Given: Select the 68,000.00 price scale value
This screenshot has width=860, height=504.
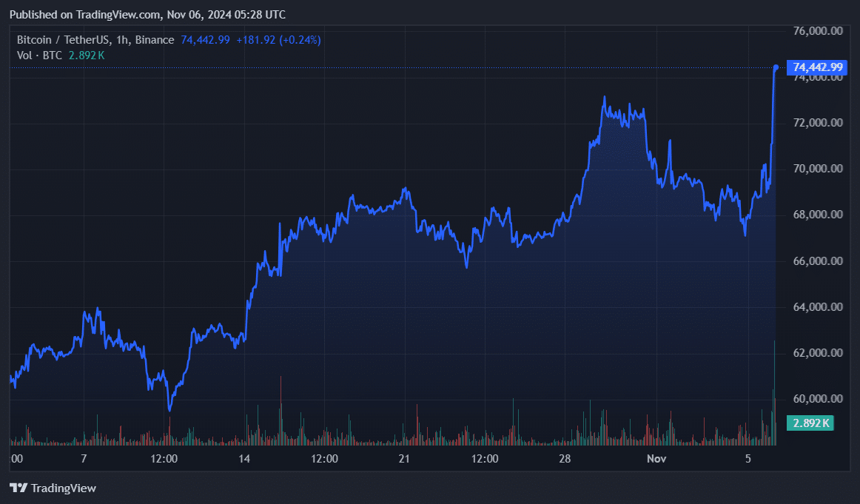Looking at the screenshot, I should (817, 215).
